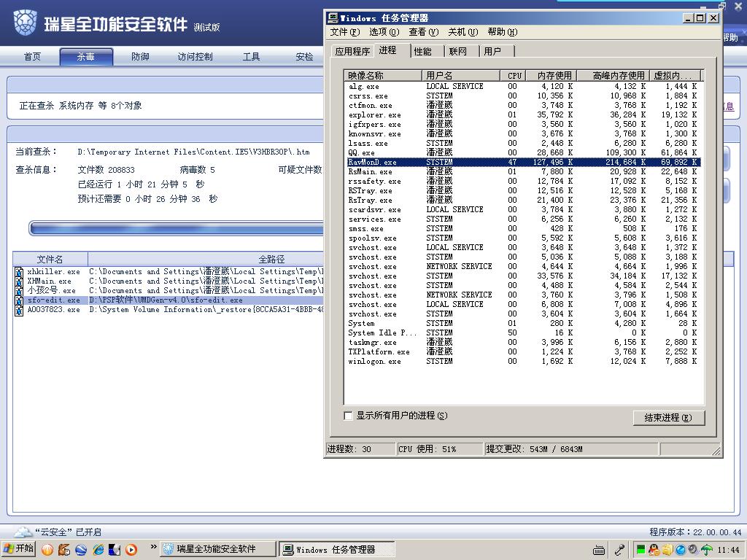Open the 查看(V) menu

pos(424,32)
